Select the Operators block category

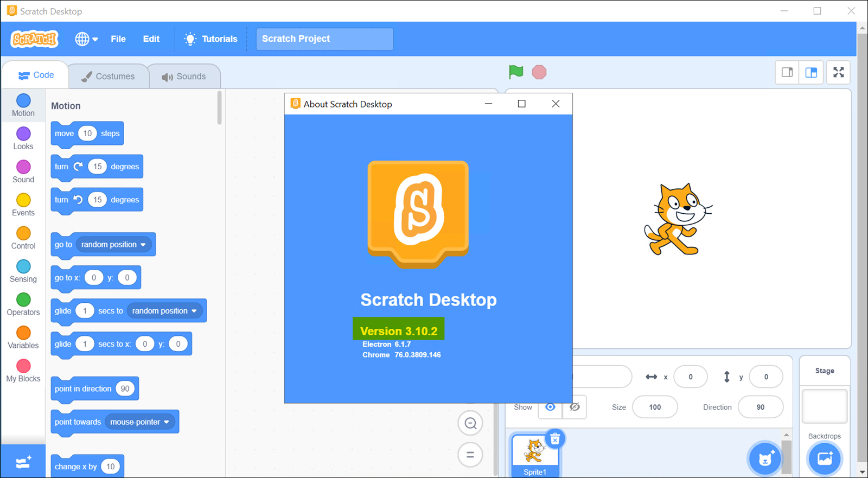(23, 304)
